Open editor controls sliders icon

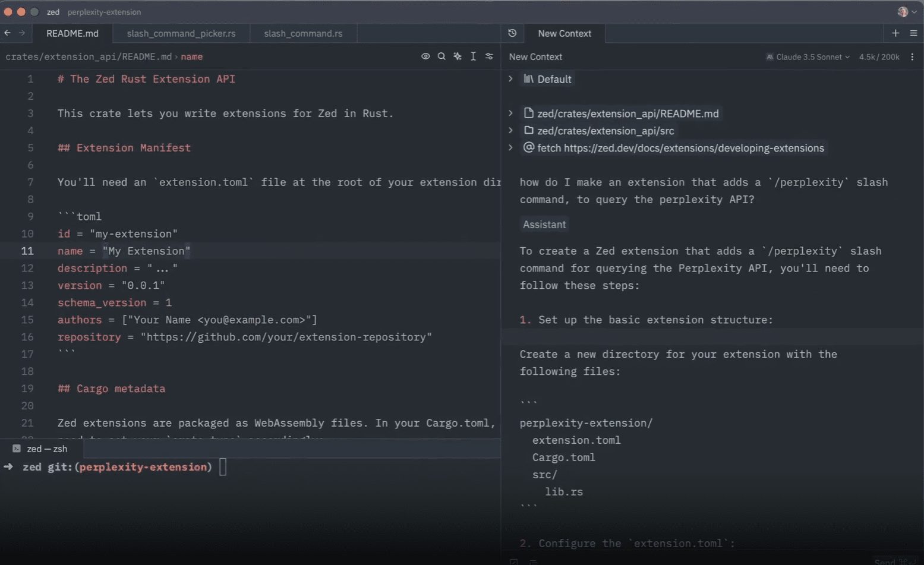click(489, 56)
